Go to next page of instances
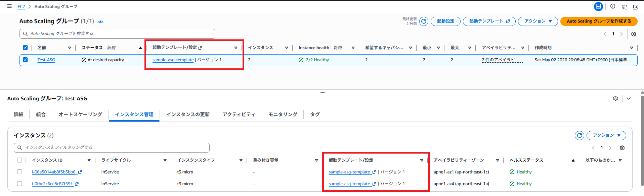The height and width of the screenshot is (196, 644). 610,148
